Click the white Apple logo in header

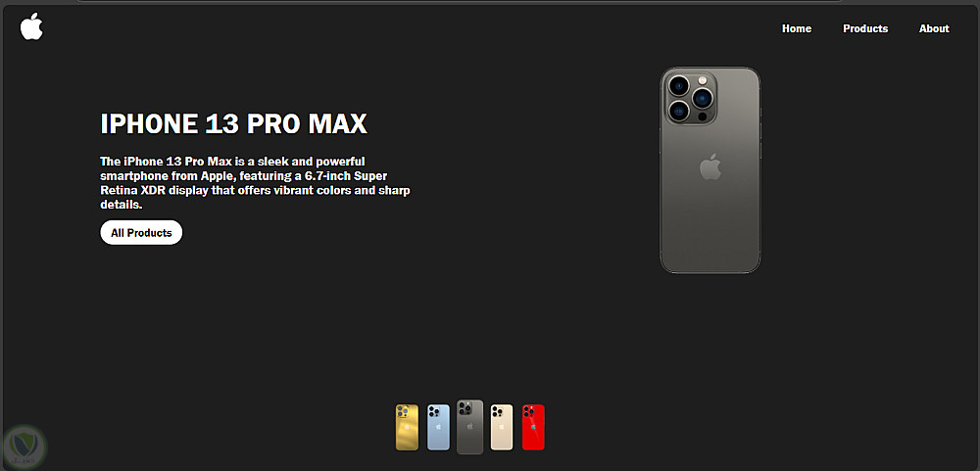point(31,27)
